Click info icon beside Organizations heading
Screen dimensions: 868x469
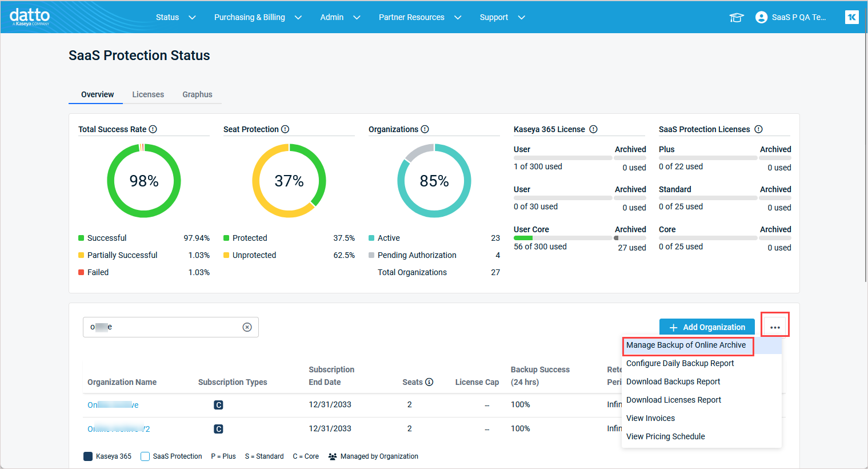pyautogui.click(x=425, y=129)
